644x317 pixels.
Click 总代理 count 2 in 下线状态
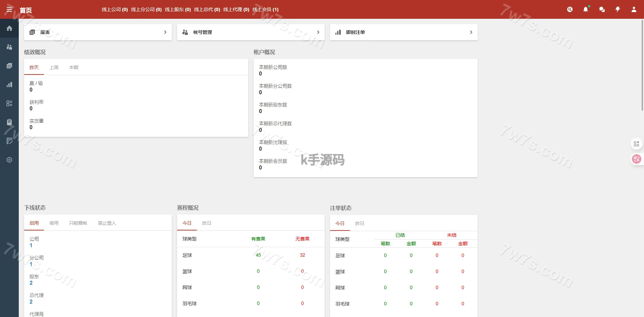pyautogui.click(x=31, y=302)
